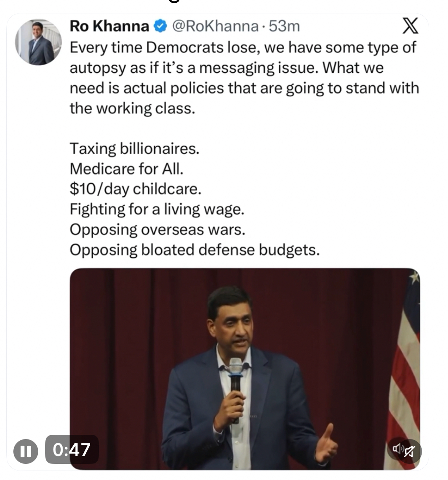The height and width of the screenshot is (480, 448).
Task: Click the "Opposing overseas wars." line
Action: (x=158, y=230)
